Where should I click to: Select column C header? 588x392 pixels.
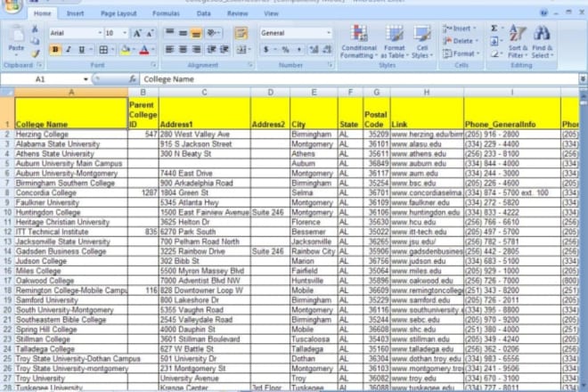204,93
